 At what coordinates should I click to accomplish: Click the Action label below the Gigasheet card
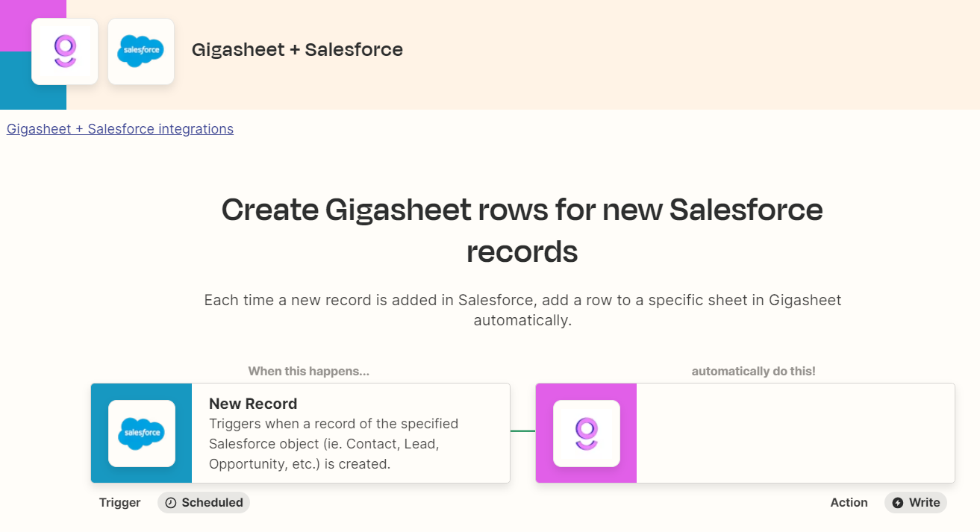849,502
